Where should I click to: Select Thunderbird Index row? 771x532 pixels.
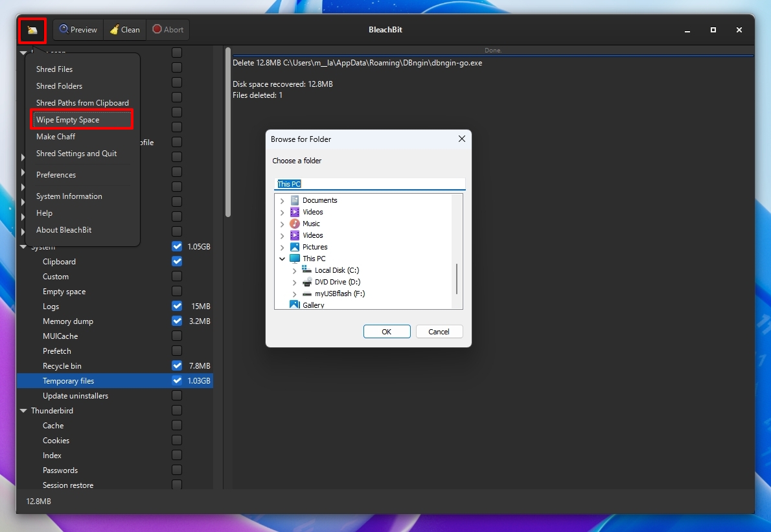(x=115, y=456)
